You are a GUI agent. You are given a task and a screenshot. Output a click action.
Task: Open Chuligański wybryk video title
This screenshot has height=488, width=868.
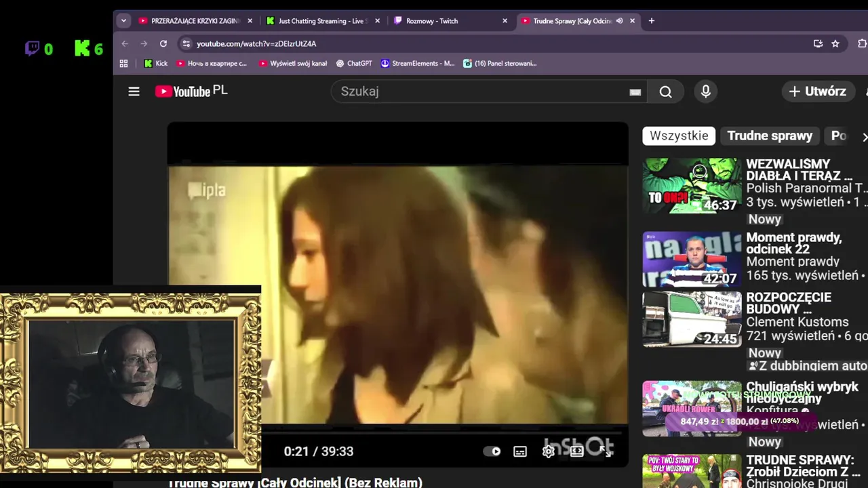tap(802, 392)
